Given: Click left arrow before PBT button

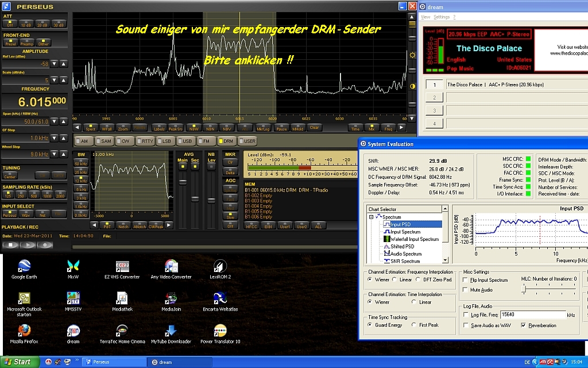Looking at the screenshot, I should [x=94, y=225].
